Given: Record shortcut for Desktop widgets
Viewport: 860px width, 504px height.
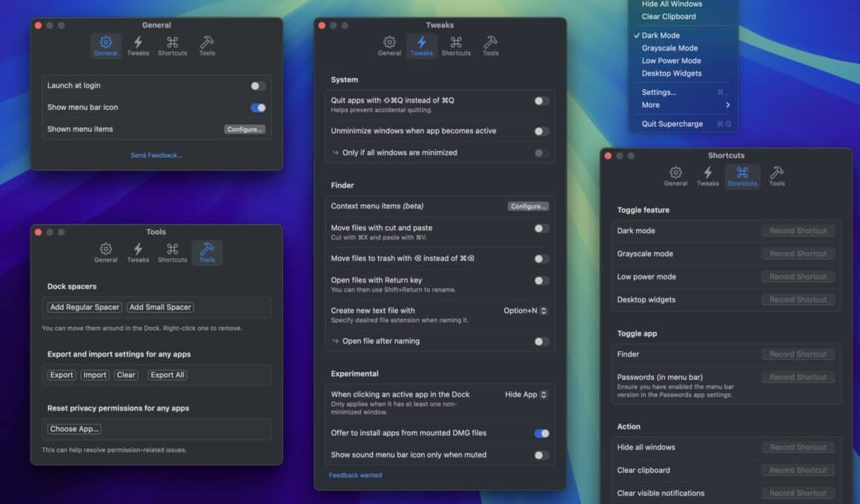Looking at the screenshot, I should click(798, 300).
